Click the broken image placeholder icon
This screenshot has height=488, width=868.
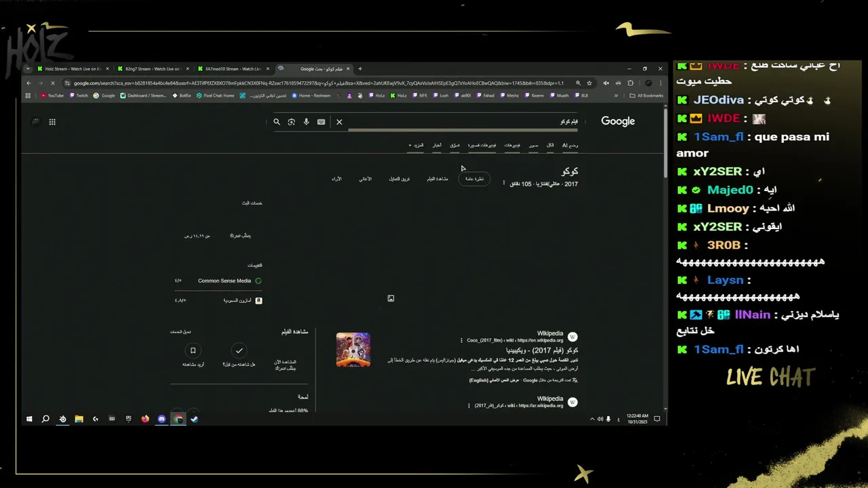click(391, 298)
